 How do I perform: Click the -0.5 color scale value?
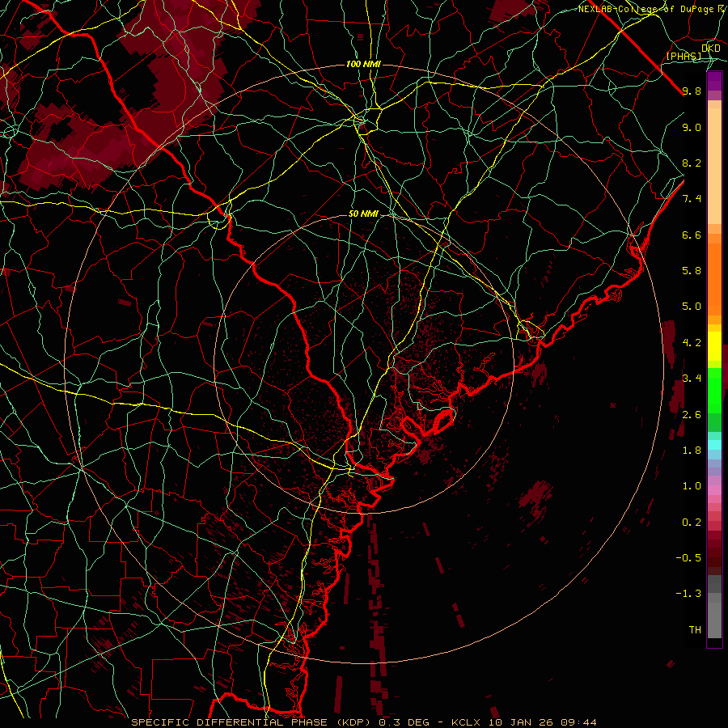688,558
